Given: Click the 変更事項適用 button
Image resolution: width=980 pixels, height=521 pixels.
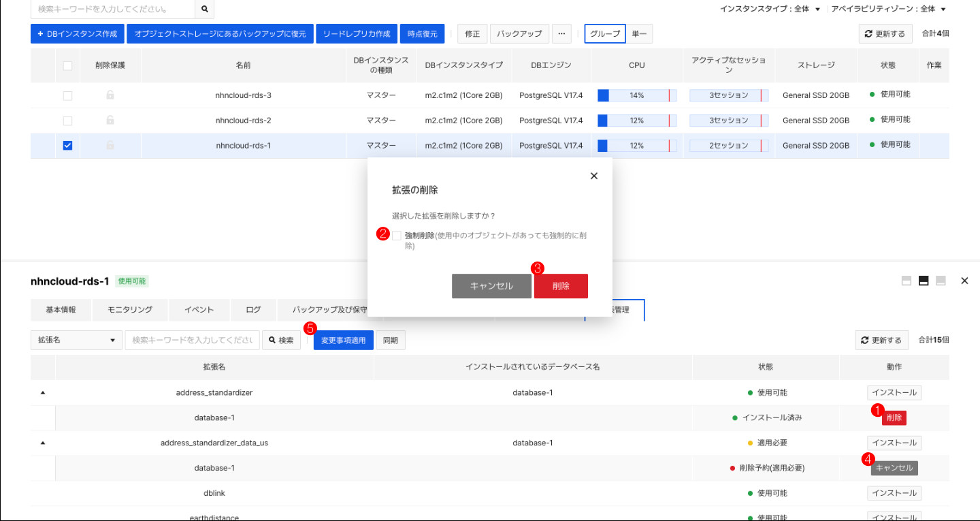Looking at the screenshot, I should pyautogui.click(x=344, y=340).
